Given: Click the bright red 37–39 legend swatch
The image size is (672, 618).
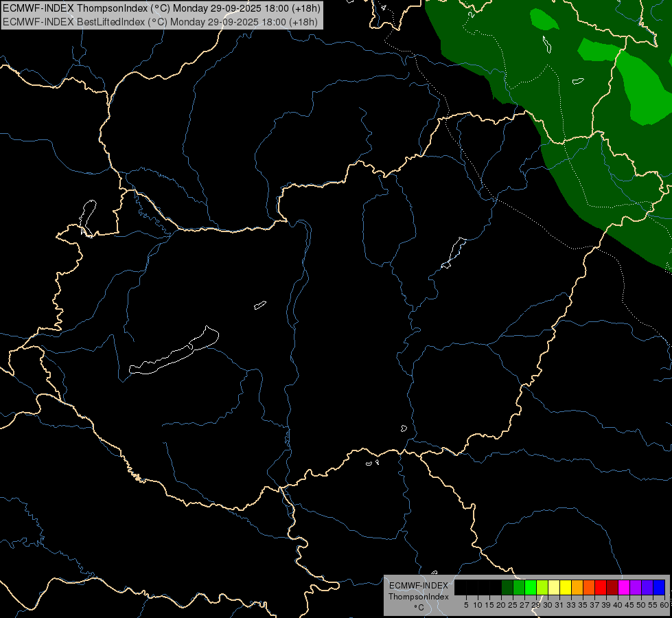Looking at the screenshot, I should click(x=601, y=587).
